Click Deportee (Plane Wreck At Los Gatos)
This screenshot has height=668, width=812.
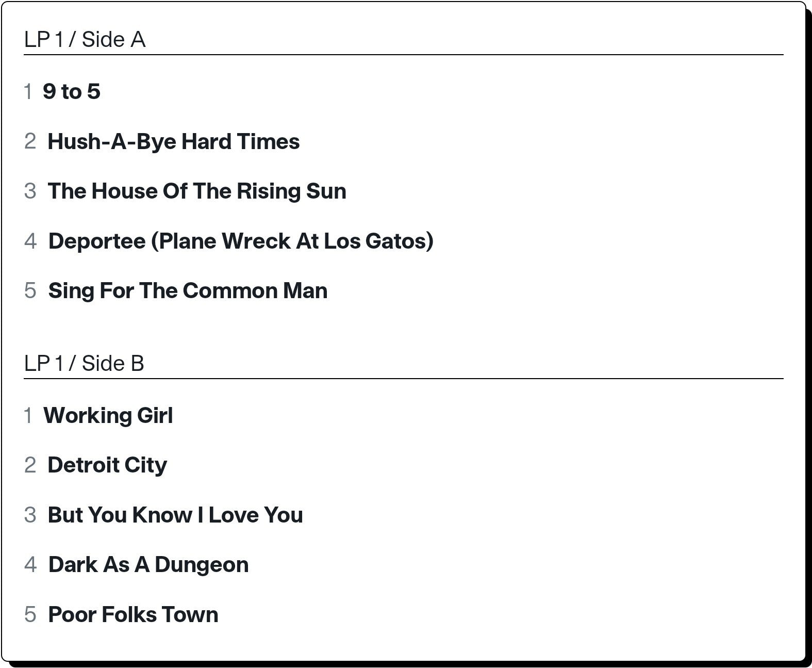tap(241, 241)
